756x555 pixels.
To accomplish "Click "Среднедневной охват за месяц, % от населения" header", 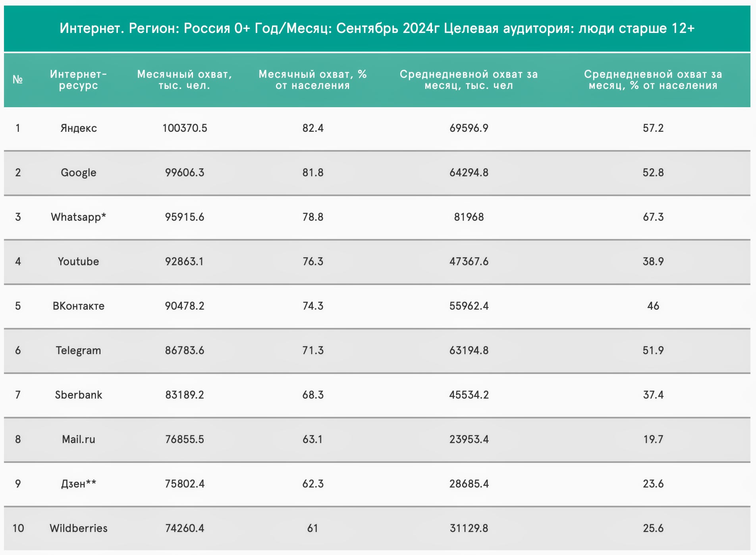I will tap(653, 80).
